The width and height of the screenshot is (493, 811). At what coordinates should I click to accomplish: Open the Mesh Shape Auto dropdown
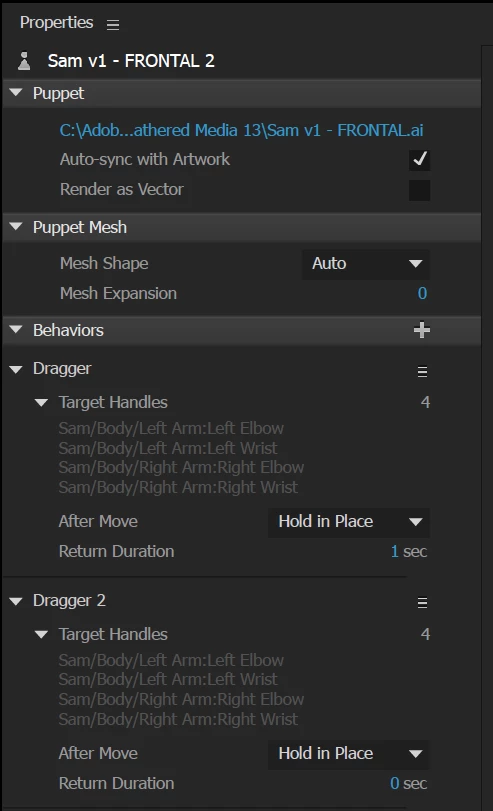(366, 264)
